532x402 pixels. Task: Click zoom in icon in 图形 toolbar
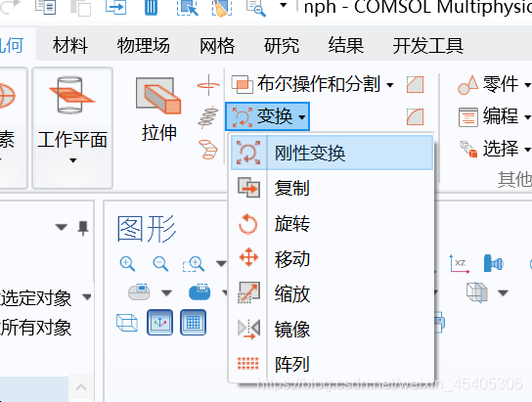coord(127,263)
